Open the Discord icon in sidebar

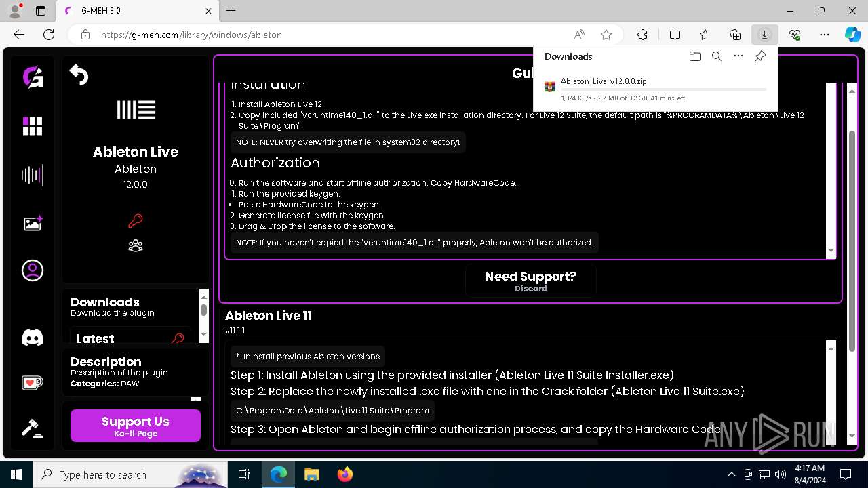[x=33, y=337]
